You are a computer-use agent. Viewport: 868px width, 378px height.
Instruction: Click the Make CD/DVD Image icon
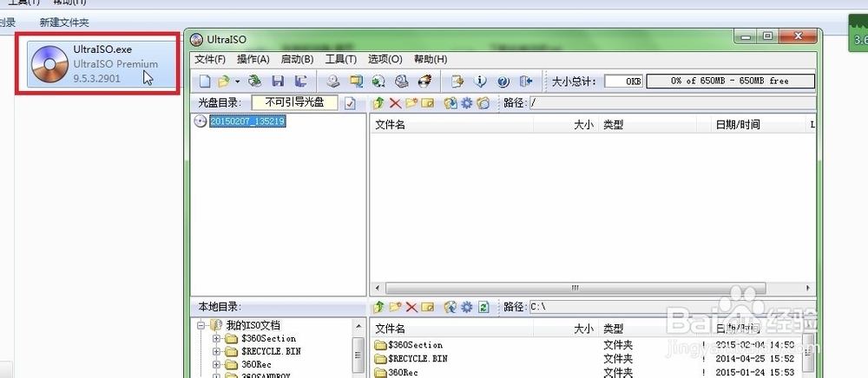pos(332,81)
